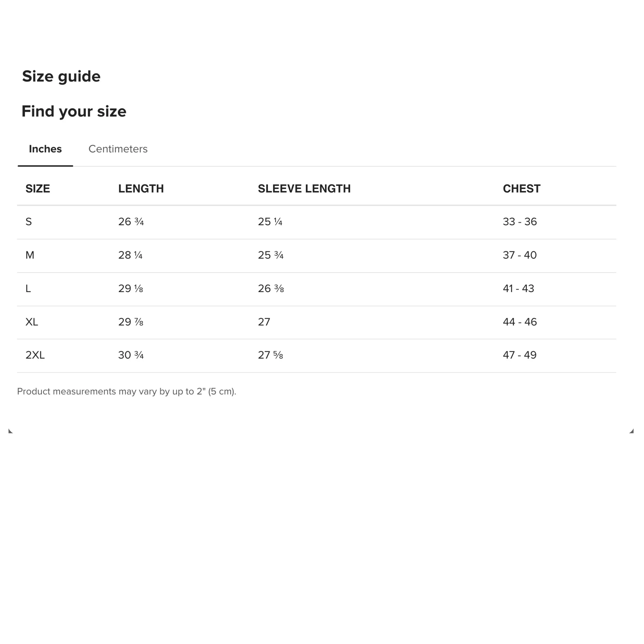Viewport: 644px width, 644px height.
Task: Select the XL size row label
Action: pyautogui.click(x=32, y=322)
